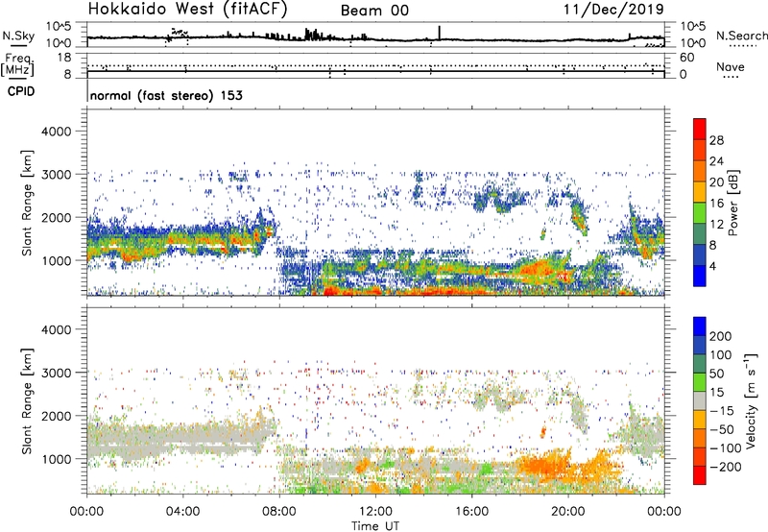
Task: Click the date '11/Dec/2019'
Action: click(613, 9)
